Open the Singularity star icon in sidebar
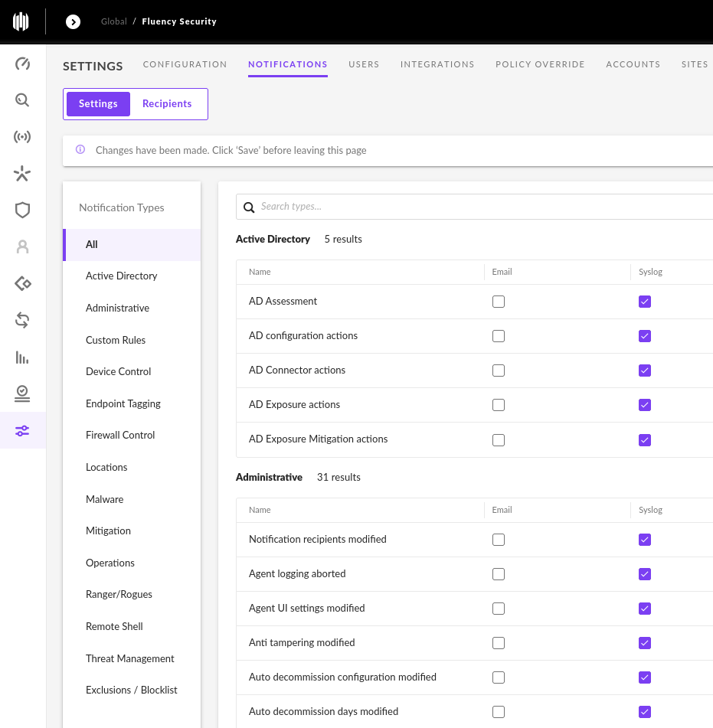The height and width of the screenshot is (728, 713). 22,174
